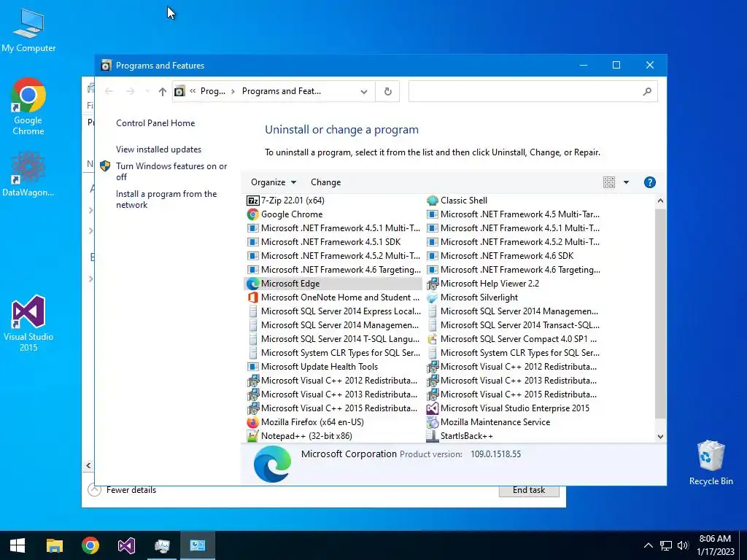Go back with the Back arrow
The height and width of the screenshot is (560, 747).
pos(109,91)
